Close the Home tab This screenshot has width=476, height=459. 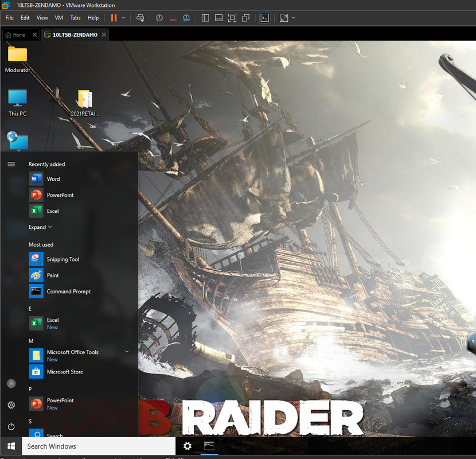coord(34,34)
